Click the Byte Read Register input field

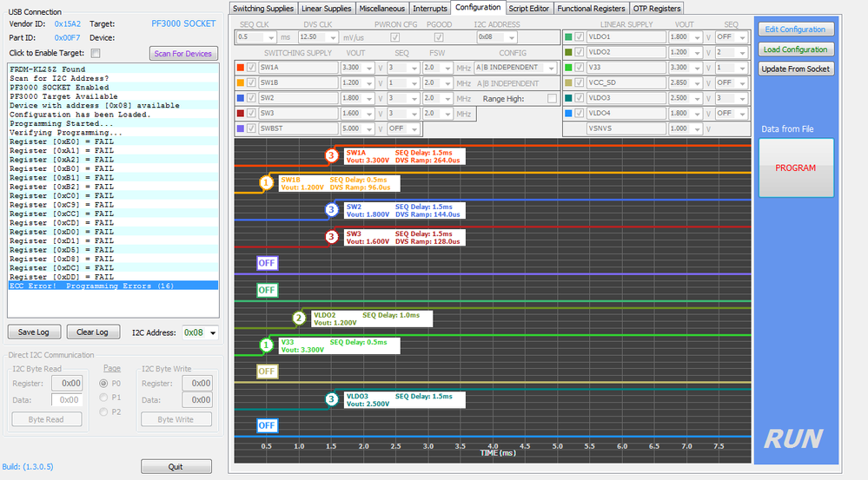[67, 384]
